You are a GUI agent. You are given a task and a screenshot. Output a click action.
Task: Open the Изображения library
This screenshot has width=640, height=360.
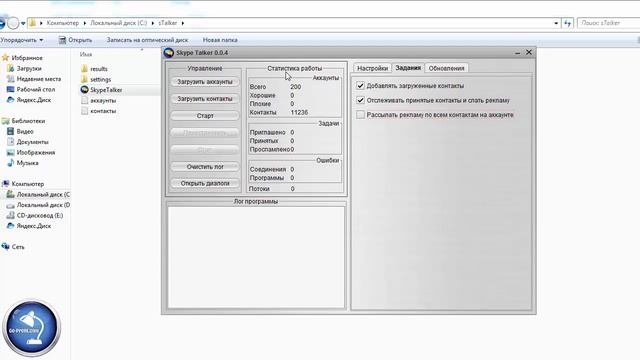click(x=36, y=152)
